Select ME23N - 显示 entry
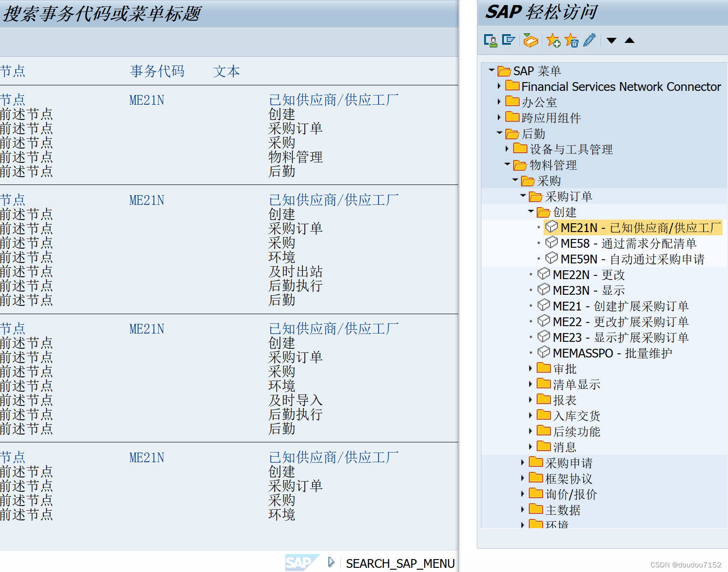Image resolution: width=728 pixels, height=572 pixels. pyautogui.click(x=589, y=290)
